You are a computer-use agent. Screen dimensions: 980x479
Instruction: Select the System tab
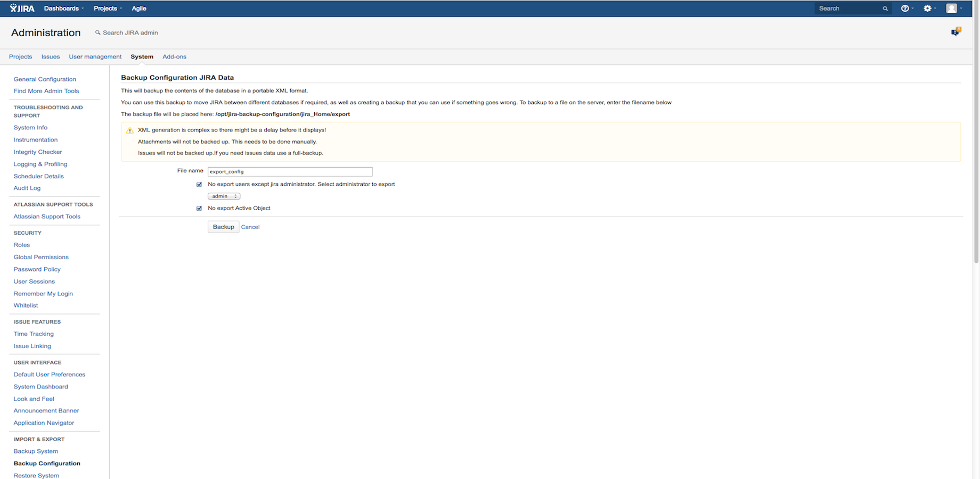[x=142, y=56]
